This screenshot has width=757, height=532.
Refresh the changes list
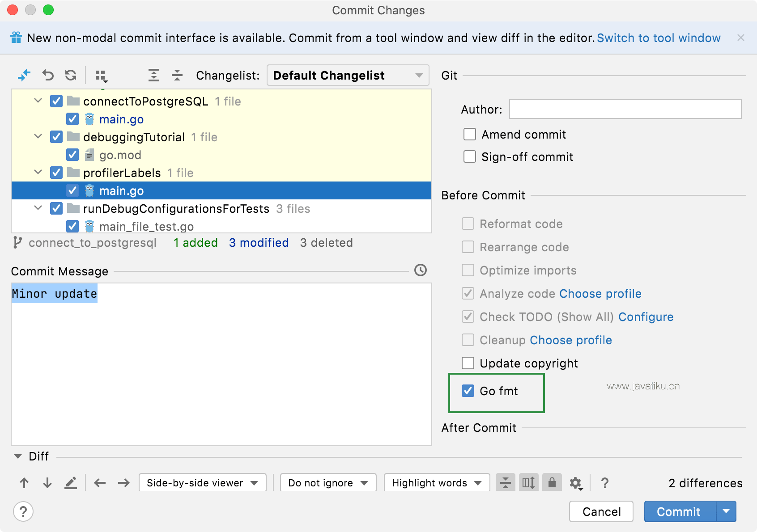[71, 76]
